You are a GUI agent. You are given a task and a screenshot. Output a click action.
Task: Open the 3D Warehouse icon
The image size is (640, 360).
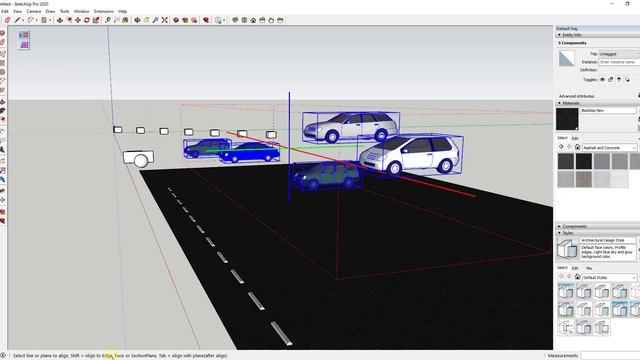point(176,20)
